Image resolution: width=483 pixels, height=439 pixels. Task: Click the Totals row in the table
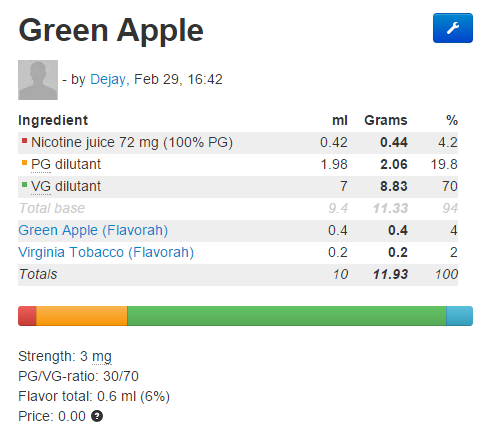tap(238, 275)
